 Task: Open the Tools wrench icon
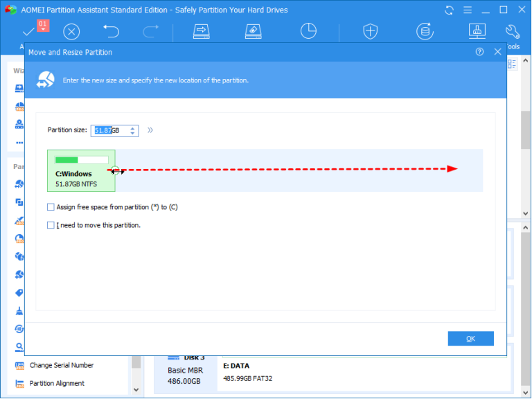(x=513, y=32)
